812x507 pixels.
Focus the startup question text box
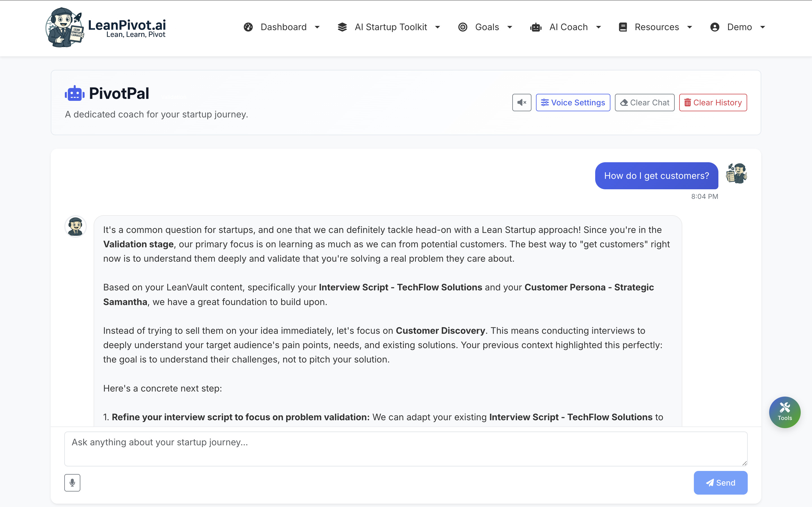[406, 449]
